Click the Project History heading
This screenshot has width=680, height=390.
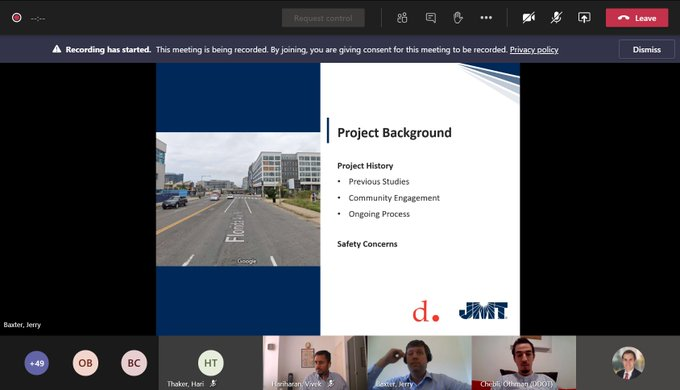click(x=365, y=166)
